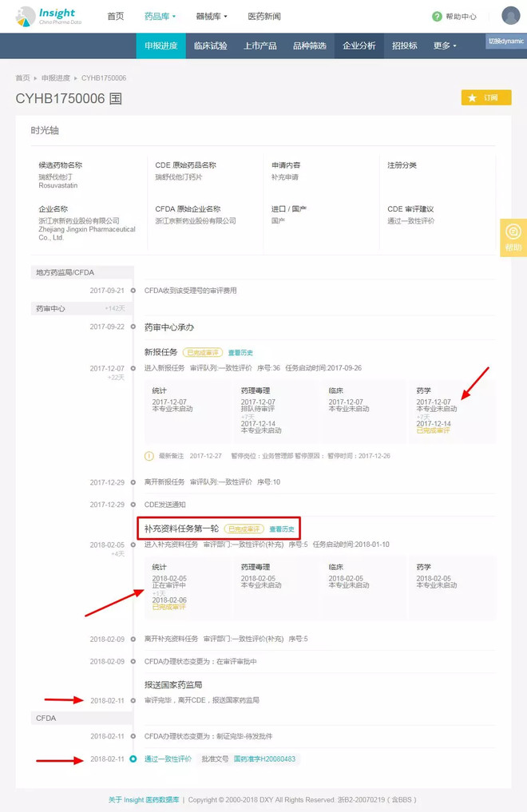
Task: Open the 企业分析 tab
Action: point(359,46)
